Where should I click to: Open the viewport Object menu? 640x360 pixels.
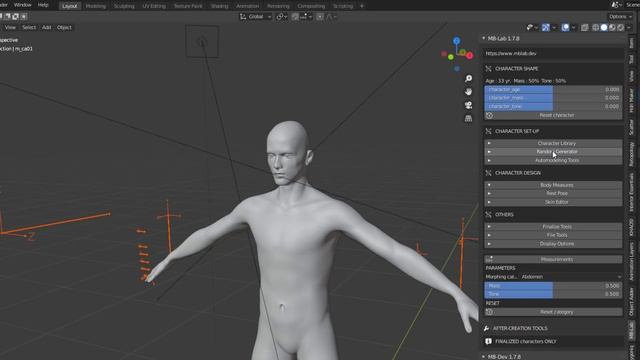[64, 27]
